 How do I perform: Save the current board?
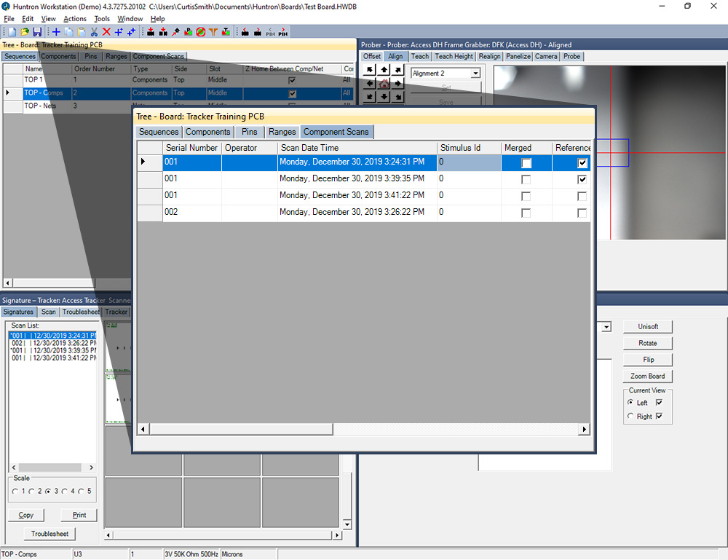(37, 31)
